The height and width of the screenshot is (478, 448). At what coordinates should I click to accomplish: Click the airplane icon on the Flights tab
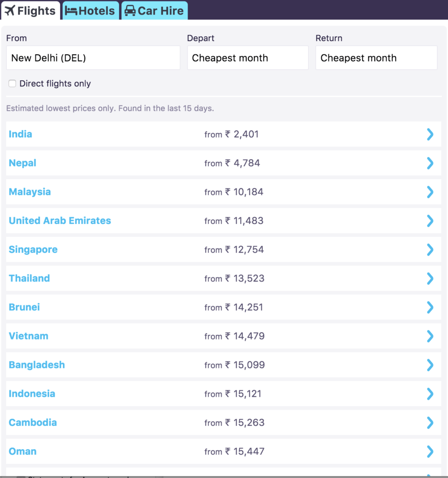point(10,10)
